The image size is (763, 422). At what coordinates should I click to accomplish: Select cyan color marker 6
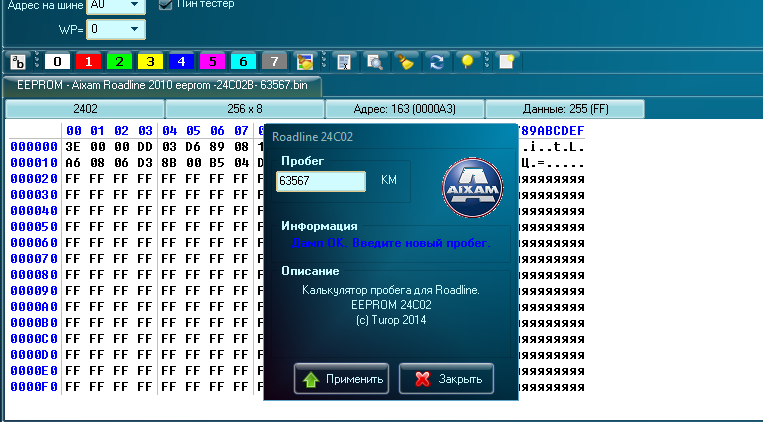coord(243,61)
